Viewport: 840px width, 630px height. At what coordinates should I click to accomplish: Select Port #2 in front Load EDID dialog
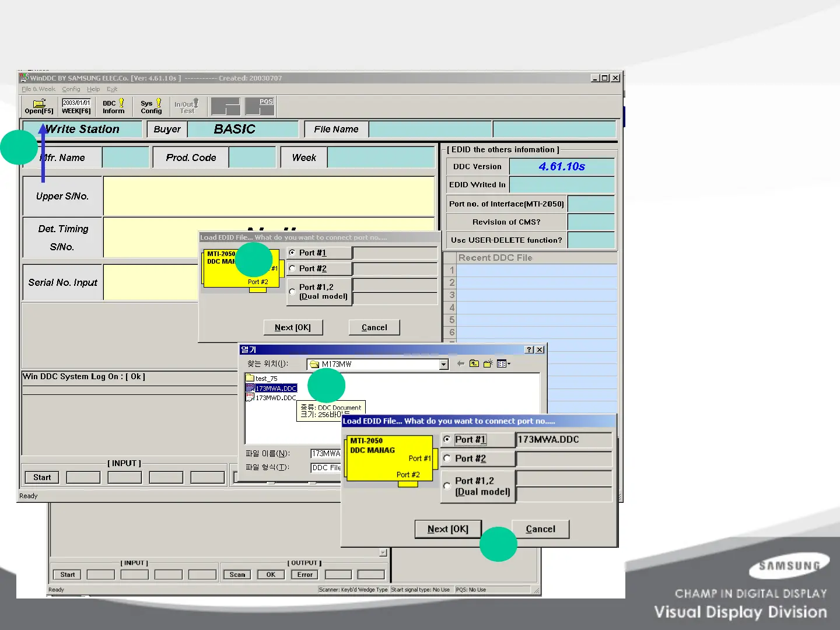click(x=447, y=459)
